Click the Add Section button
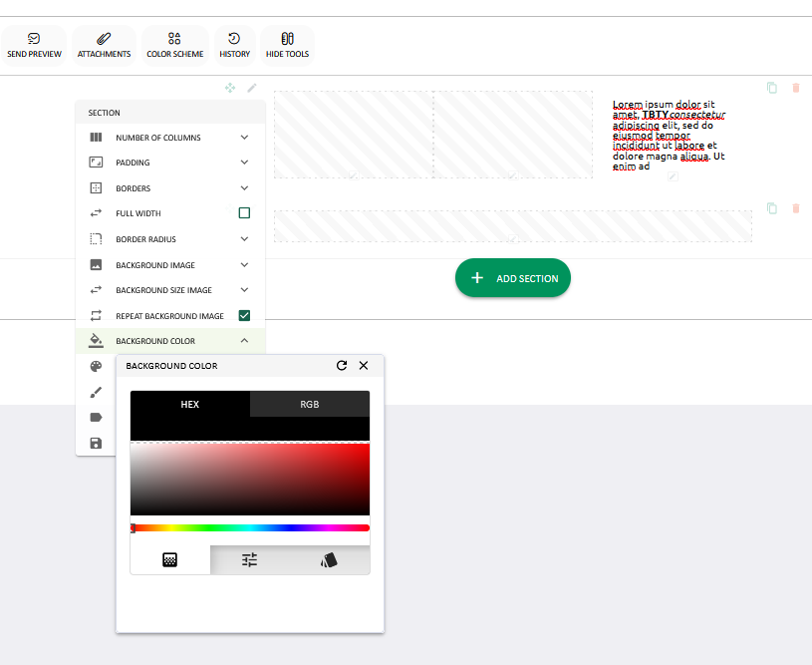 tap(513, 278)
